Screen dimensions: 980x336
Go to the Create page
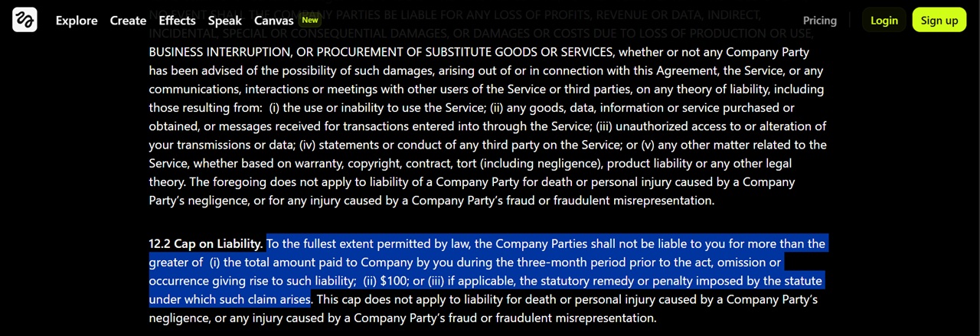point(128,21)
